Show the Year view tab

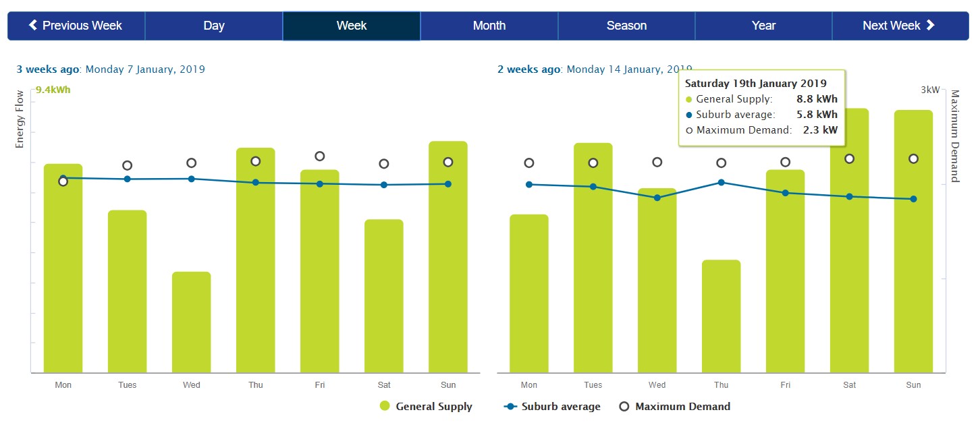tap(763, 26)
